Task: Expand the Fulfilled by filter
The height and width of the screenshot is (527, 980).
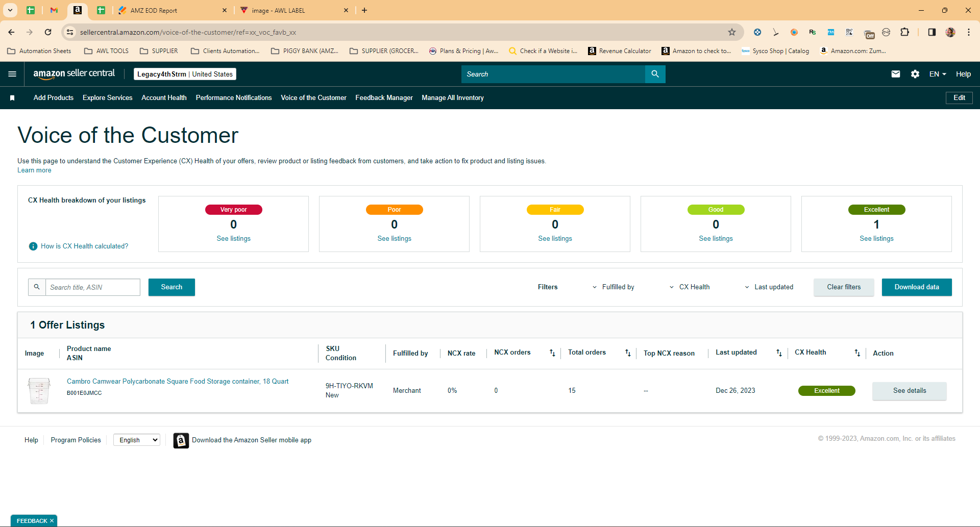Action: [613, 287]
